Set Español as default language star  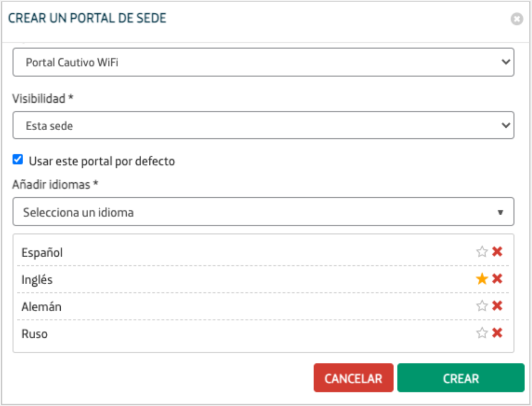482,252
